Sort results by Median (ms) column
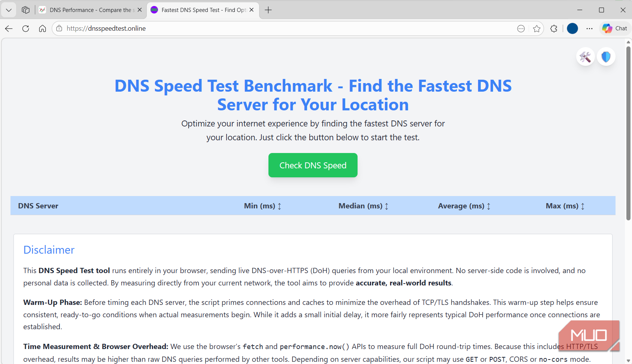 [x=364, y=206]
